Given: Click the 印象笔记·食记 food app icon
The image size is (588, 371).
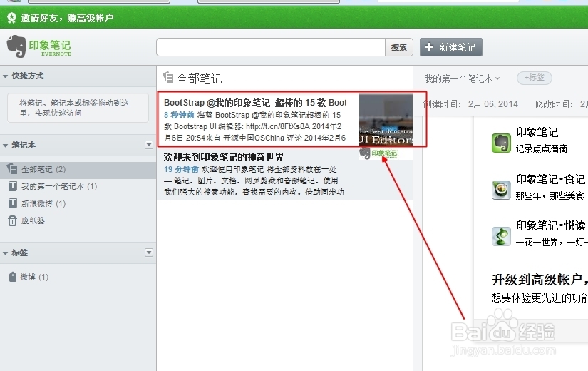Looking at the screenshot, I should click(501, 190).
